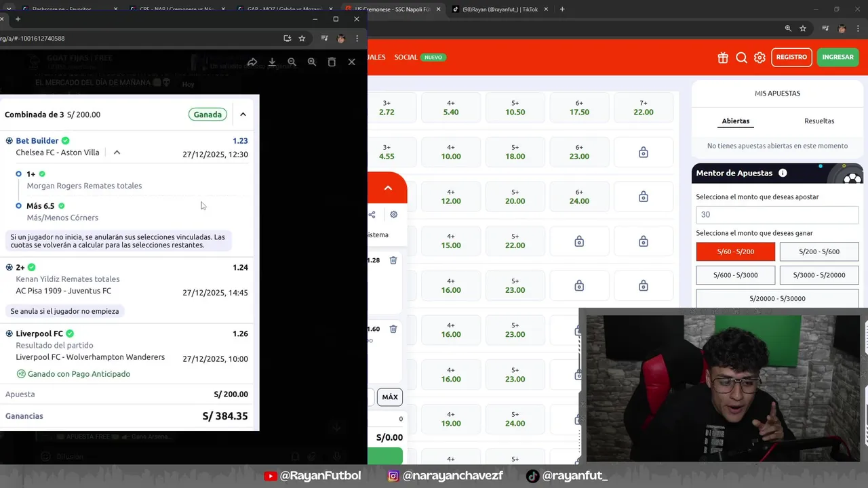Remove the 1.28 selection from the betslip
Viewport: 868px width, 488px height.
tap(393, 260)
